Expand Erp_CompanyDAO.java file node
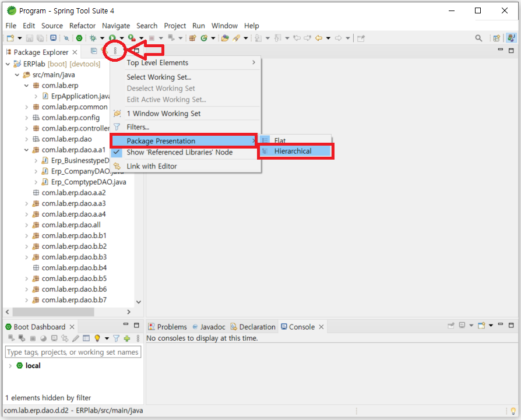Image resolution: width=521 pixels, height=420 pixels. 36,172
